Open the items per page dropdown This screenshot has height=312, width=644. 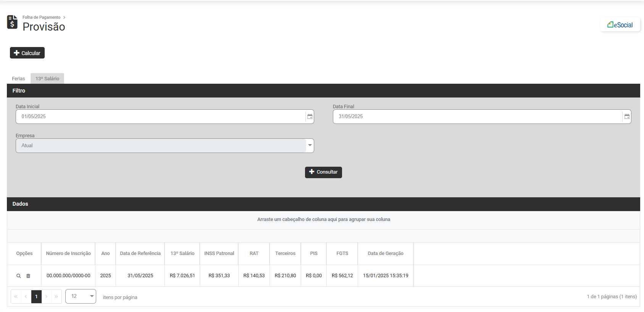point(92,296)
